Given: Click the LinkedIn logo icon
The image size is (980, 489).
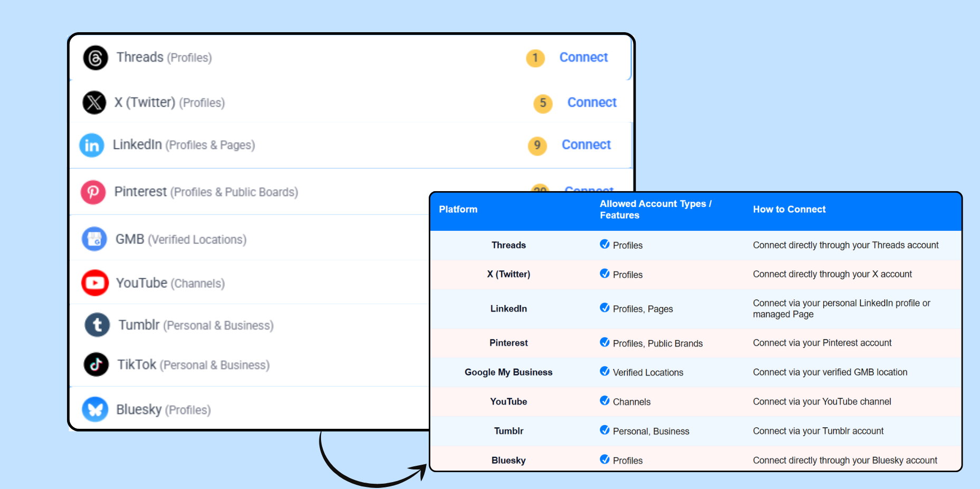Looking at the screenshot, I should pos(92,145).
